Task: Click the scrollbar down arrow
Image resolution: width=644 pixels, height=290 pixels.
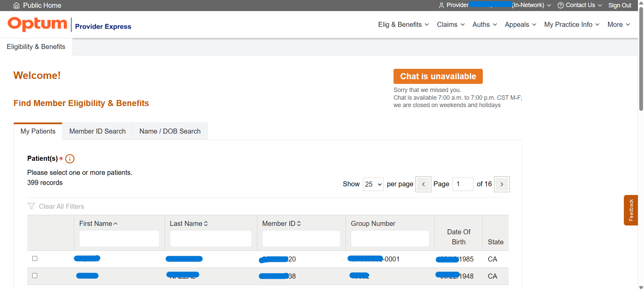Action: (x=641, y=287)
